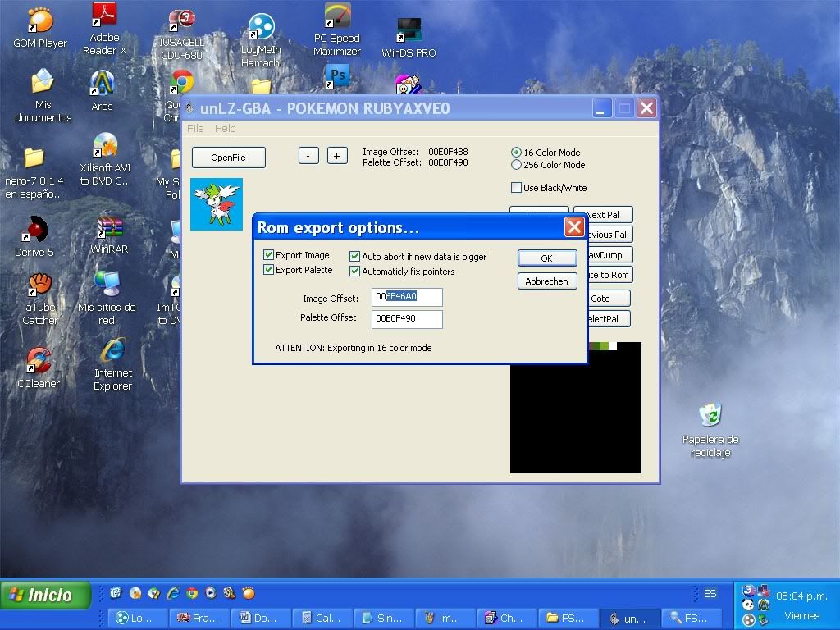Open Mis sitios de red icon
This screenshot has width=840, height=630.
click(x=107, y=298)
